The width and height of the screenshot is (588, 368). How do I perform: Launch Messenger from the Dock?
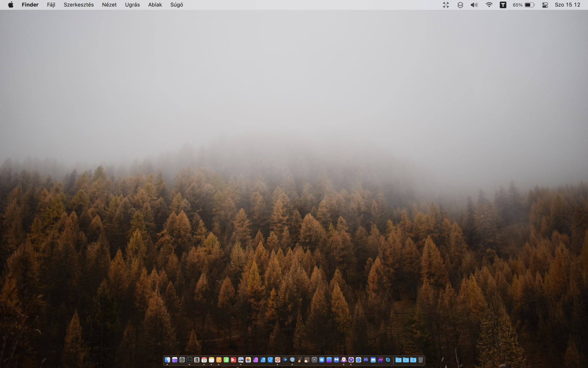[x=380, y=360]
